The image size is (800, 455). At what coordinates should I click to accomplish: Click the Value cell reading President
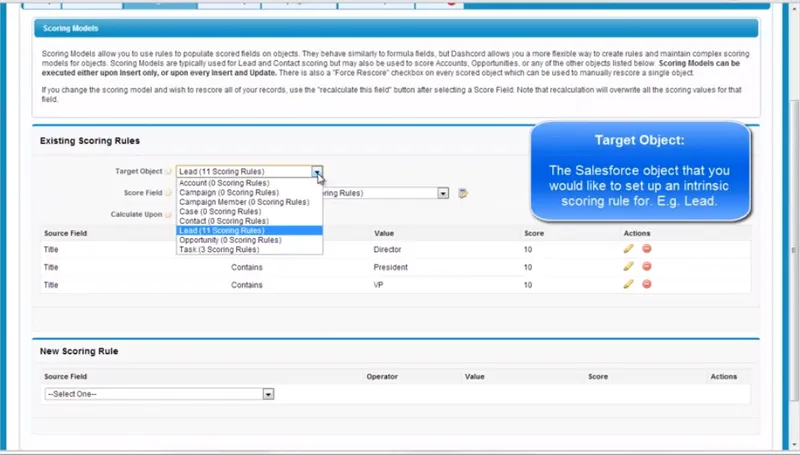[390, 267]
